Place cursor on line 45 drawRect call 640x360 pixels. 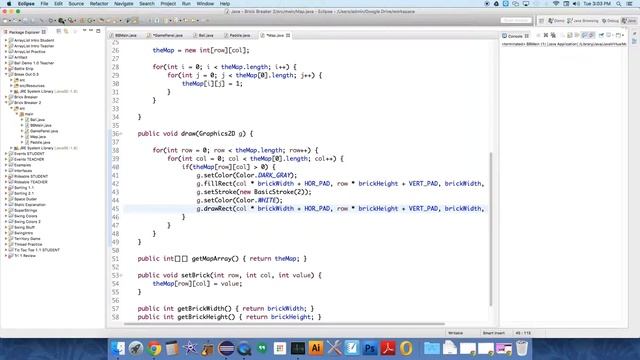click(x=341, y=209)
